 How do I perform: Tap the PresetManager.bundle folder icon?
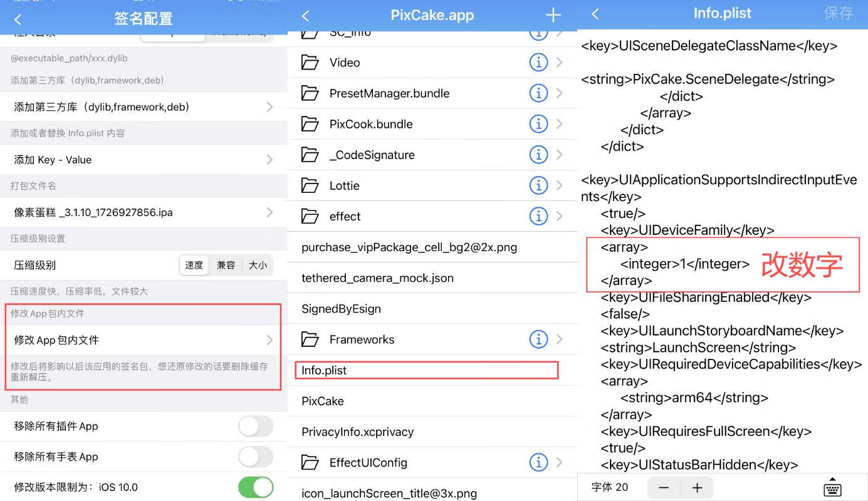310,93
